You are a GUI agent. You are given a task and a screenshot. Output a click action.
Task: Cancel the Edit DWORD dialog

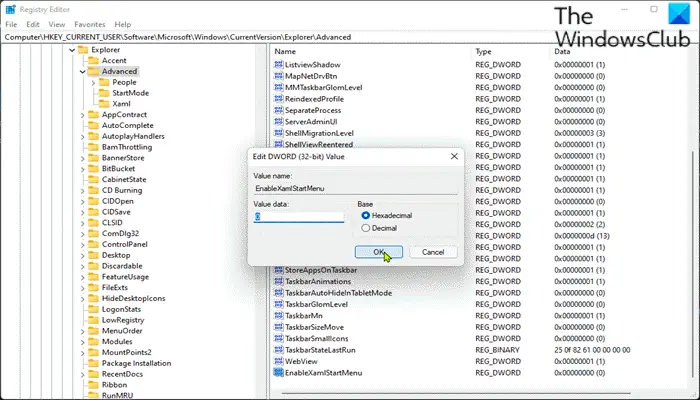pos(433,252)
